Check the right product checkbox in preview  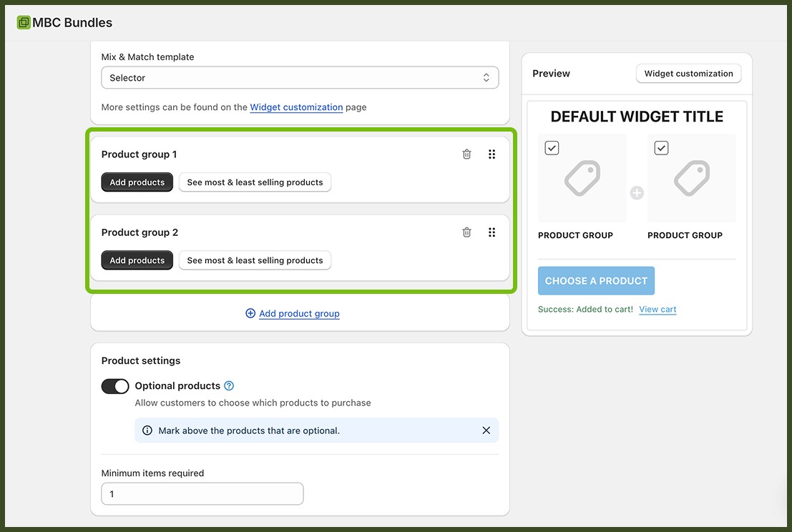660,147
